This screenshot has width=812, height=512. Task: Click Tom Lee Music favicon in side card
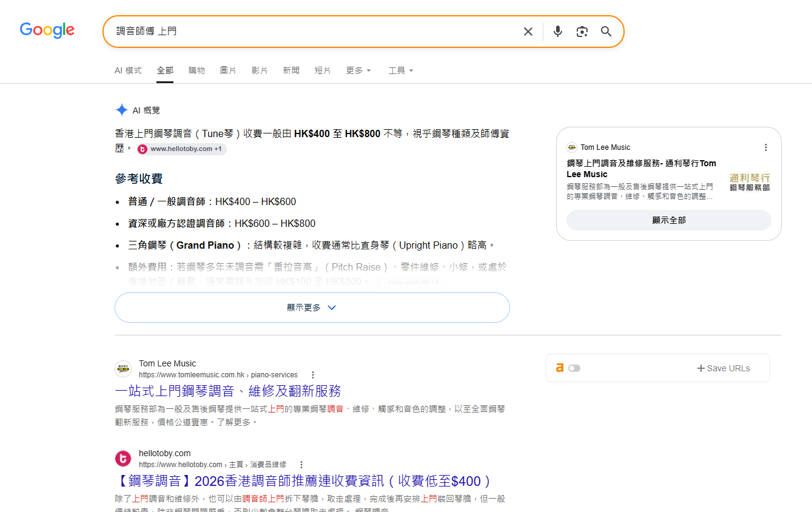click(571, 147)
